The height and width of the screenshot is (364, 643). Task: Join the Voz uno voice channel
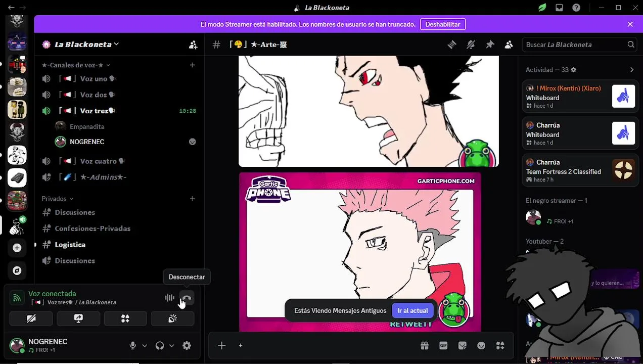click(x=119, y=79)
